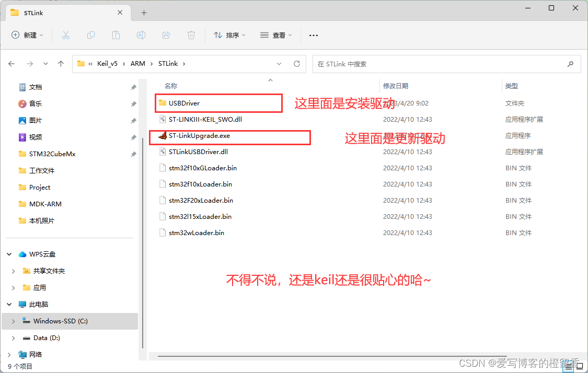
Task: Click STLink breadcrumb segment
Action: pyautogui.click(x=168, y=64)
